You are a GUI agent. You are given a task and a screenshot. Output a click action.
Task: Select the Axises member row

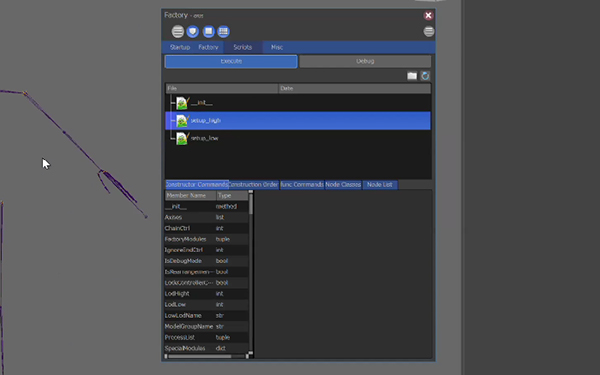click(x=206, y=217)
